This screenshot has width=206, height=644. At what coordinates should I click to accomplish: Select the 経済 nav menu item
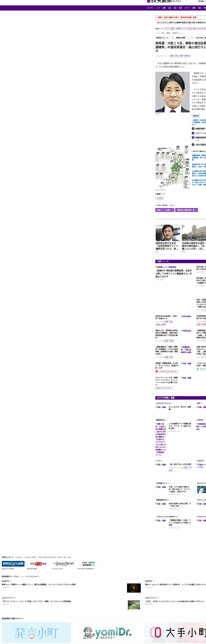(x=180, y=8)
